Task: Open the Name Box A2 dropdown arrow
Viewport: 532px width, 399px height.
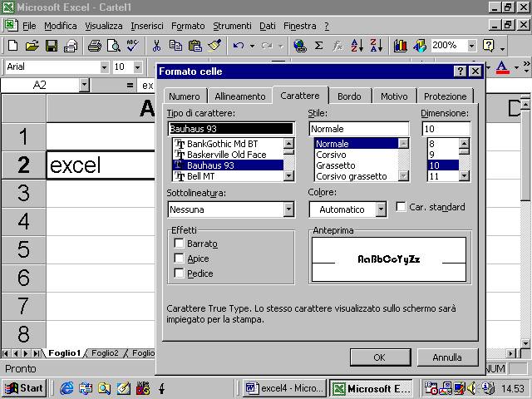Action: click(84, 85)
